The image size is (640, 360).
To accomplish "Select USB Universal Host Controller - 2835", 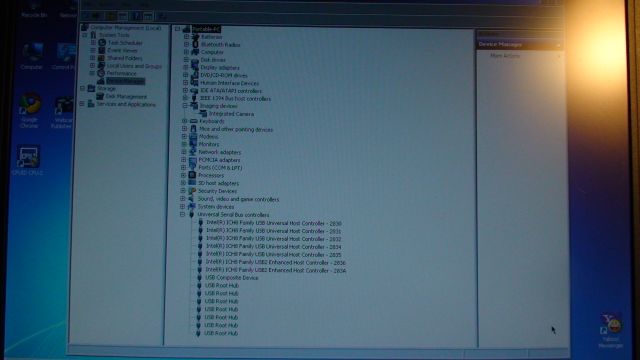I will click(273, 254).
